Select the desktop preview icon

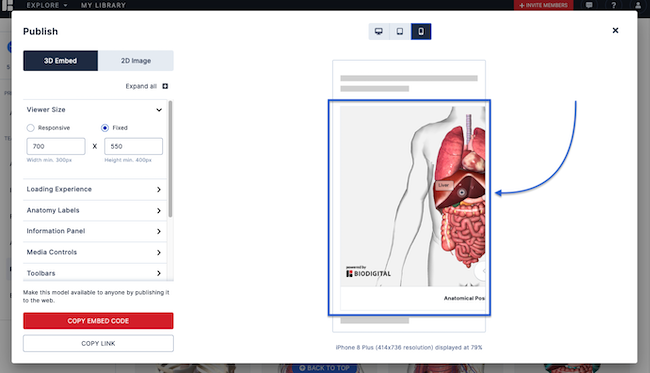click(379, 31)
